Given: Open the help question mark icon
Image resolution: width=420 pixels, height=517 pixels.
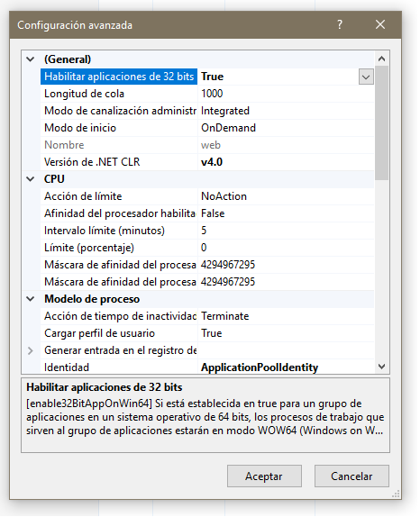Looking at the screenshot, I should (340, 24).
